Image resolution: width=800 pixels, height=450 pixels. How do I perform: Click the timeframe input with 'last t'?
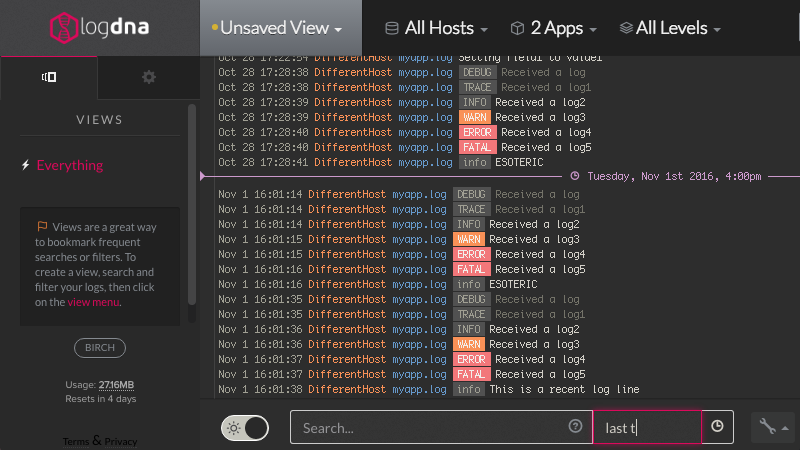tap(647, 428)
